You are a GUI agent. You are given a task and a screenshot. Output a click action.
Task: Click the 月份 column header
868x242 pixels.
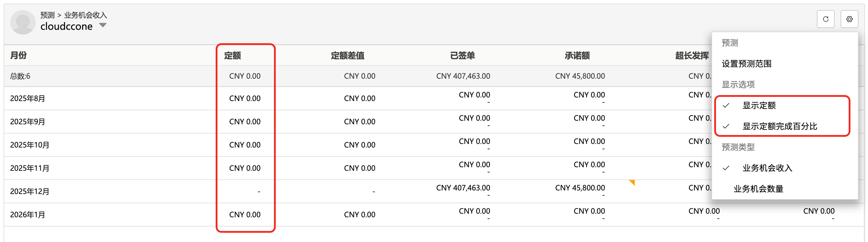18,55
